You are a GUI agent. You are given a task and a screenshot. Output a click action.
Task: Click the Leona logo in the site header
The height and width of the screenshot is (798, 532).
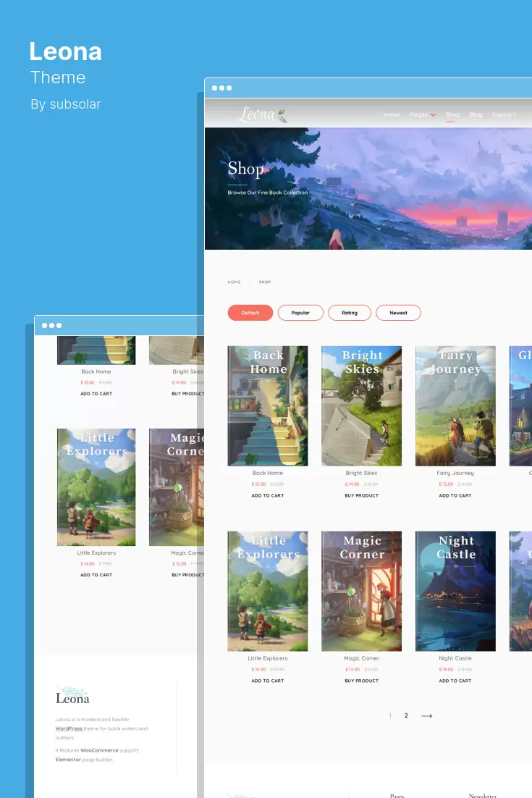[263, 114]
